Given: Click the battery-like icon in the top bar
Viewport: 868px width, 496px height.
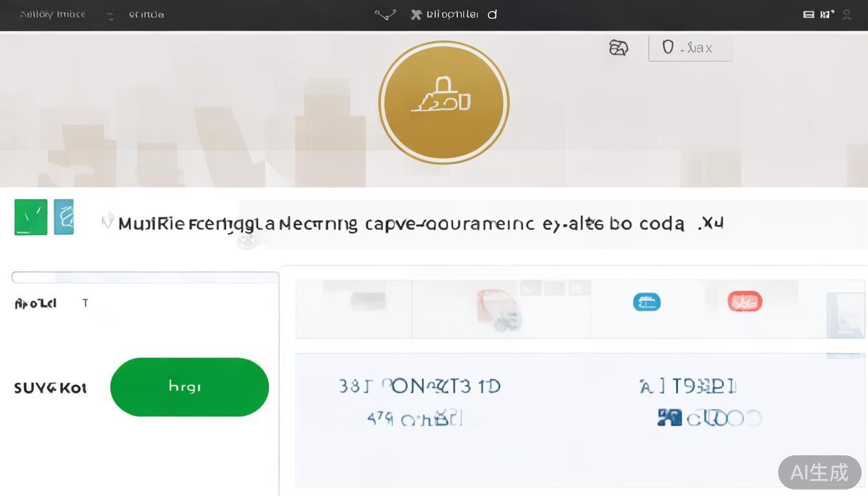Looking at the screenshot, I should click(808, 14).
